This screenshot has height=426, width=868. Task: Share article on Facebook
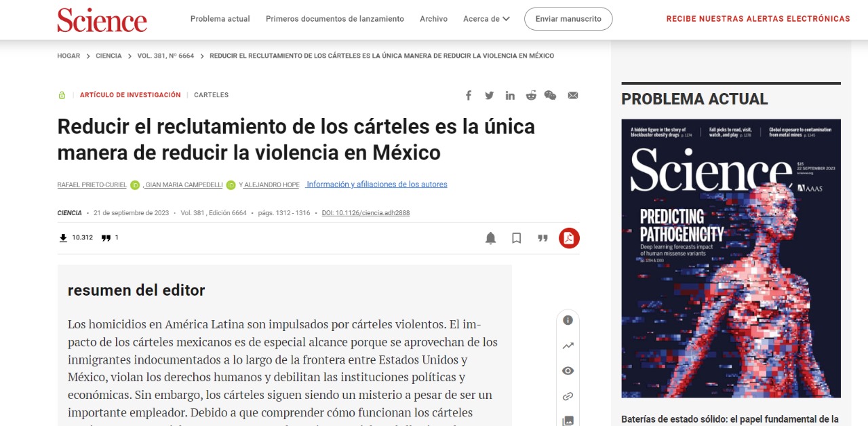point(469,95)
